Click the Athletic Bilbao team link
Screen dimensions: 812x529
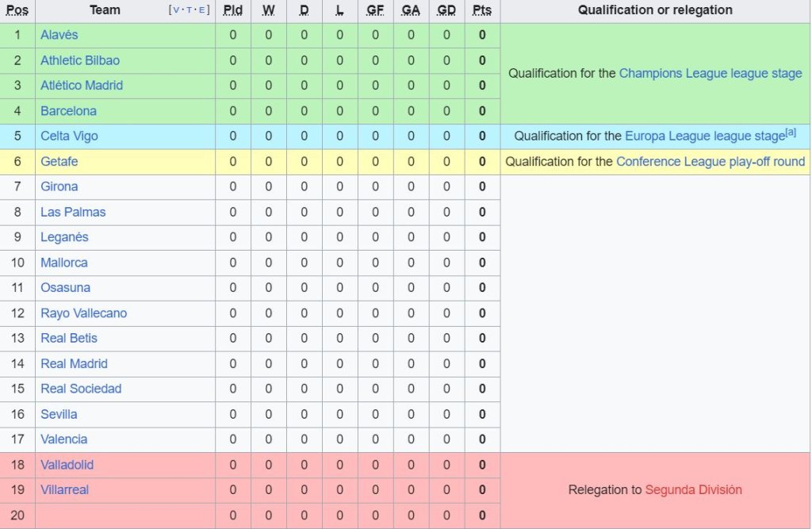point(80,60)
